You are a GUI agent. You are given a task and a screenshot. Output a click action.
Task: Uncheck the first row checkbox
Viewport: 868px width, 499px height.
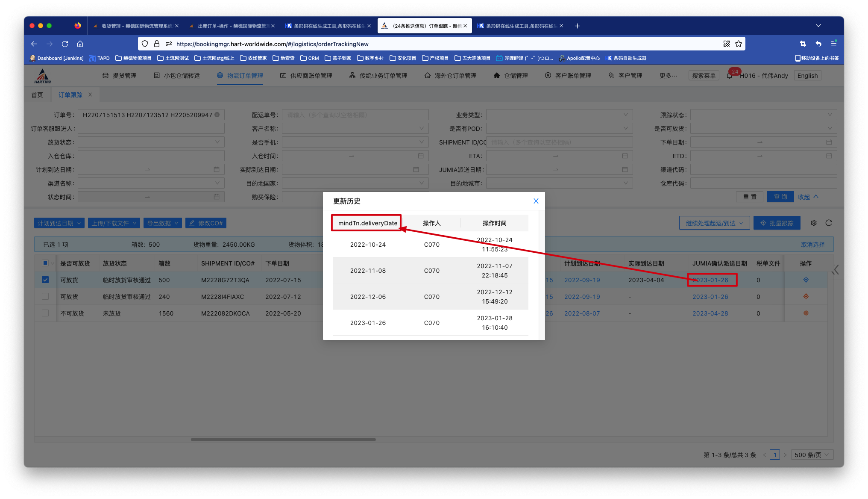pos(45,280)
